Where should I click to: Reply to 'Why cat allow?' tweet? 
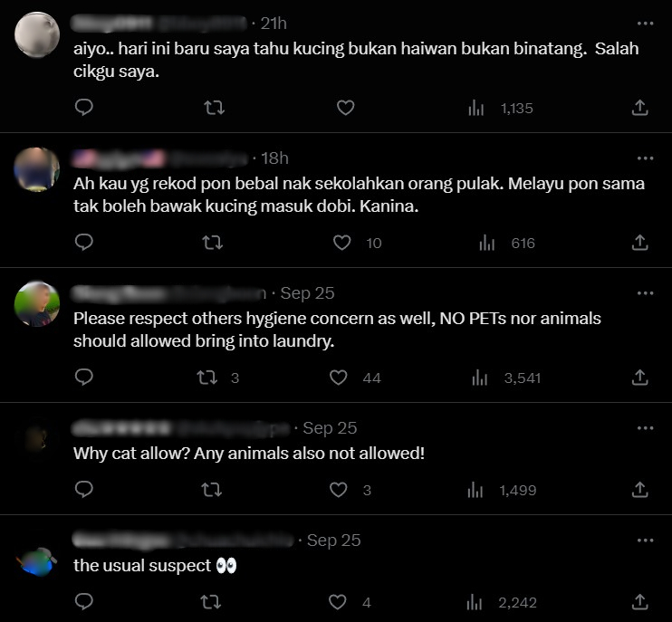click(x=83, y=489)
